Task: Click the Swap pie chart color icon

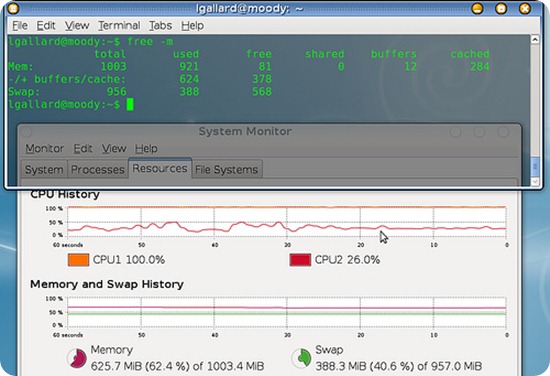Action: pos(301,358)
